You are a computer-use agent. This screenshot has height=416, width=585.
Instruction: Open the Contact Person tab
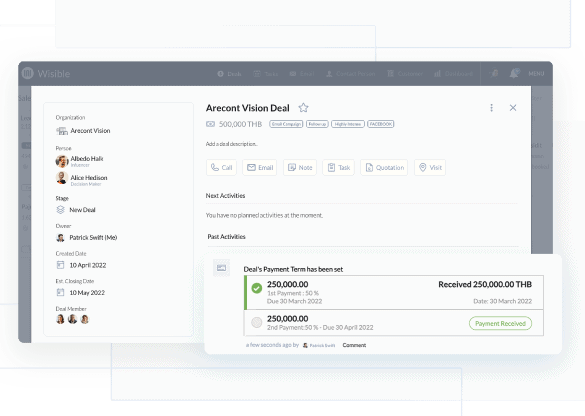click(x=350, y=74)
